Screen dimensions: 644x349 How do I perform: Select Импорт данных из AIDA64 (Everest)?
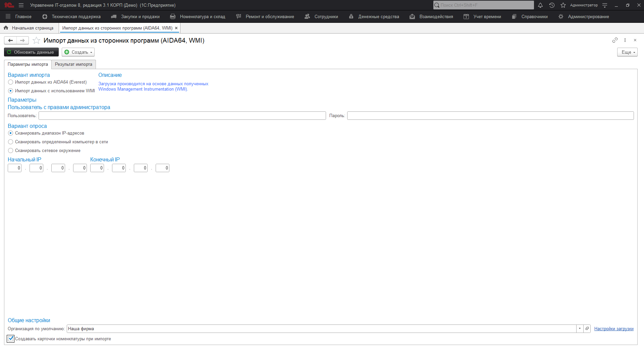[x=11, y=82]
